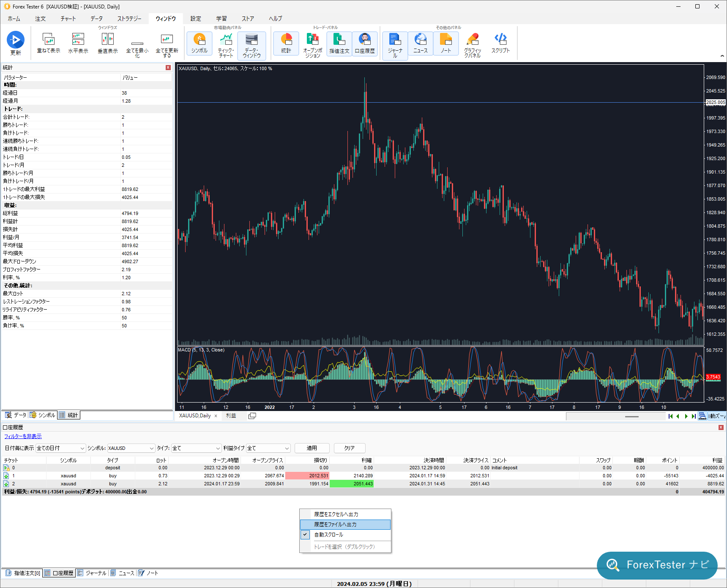Switch to bottom ノート tab
This screenshot has width=727, height=588.
(x=148, y=573)
